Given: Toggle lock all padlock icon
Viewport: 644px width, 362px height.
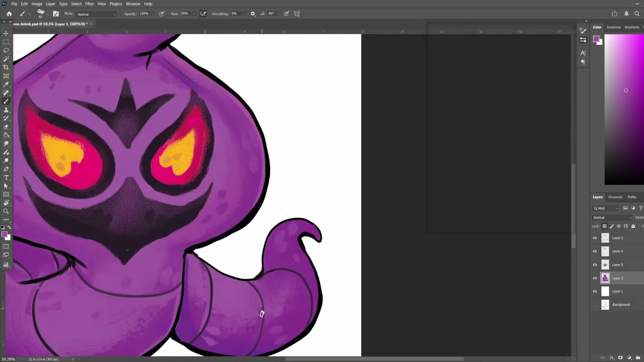Looking at the screenshot, I should click(x=633, y=226).
